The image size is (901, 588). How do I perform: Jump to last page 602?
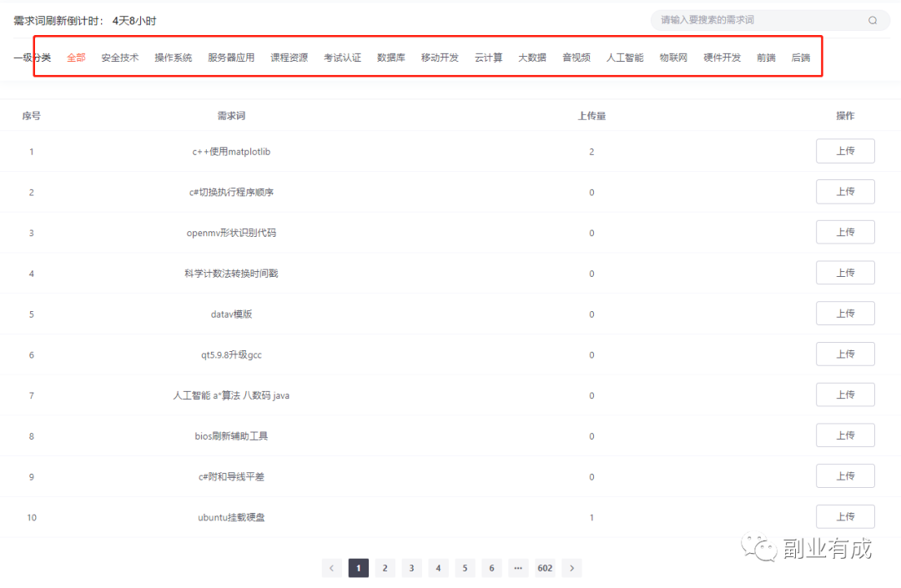(x=545, y=568)
